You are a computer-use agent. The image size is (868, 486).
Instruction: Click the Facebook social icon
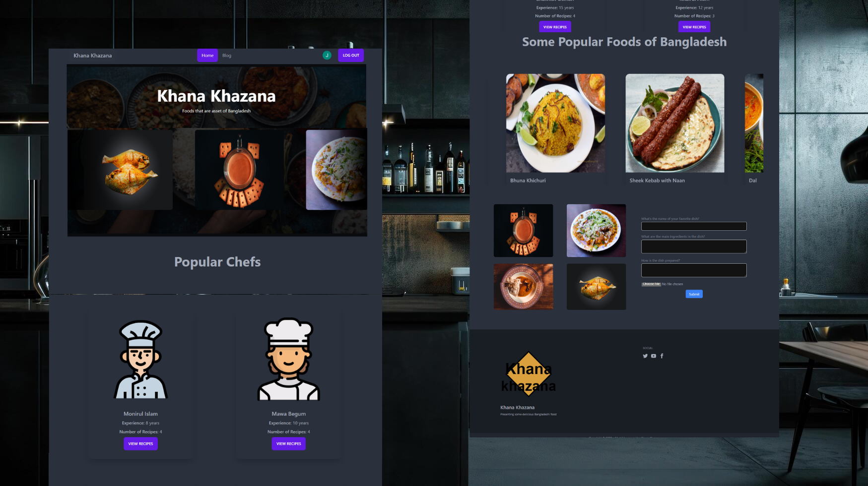662,356
